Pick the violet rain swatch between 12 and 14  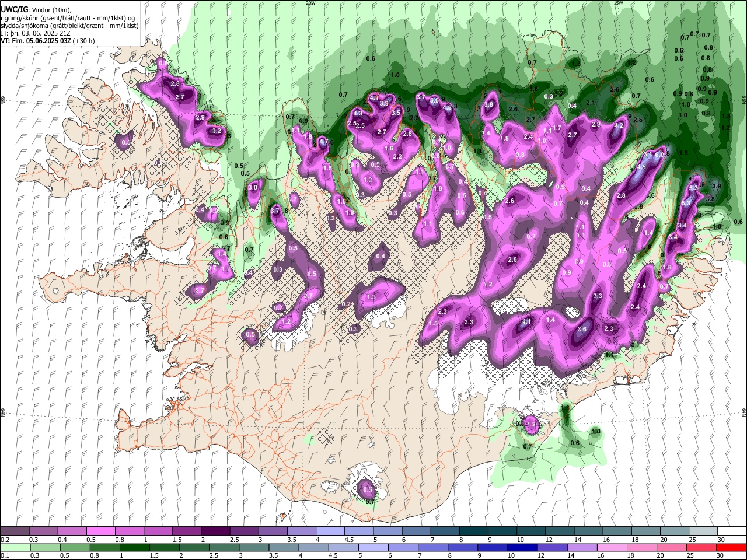[x=552, y=547]
